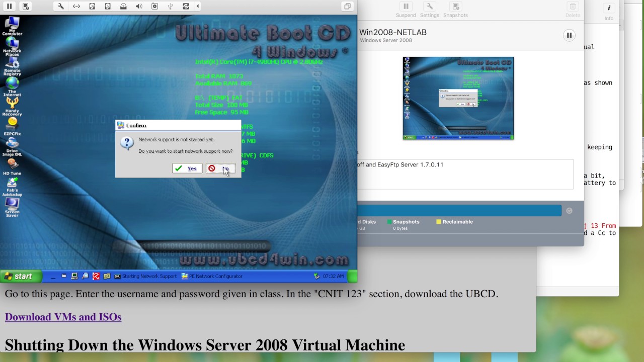Click the 07:32 AM taskbar clock
The height and width of the screenshot is (362, 644).
pyautogui.click(x=334, y=276)
